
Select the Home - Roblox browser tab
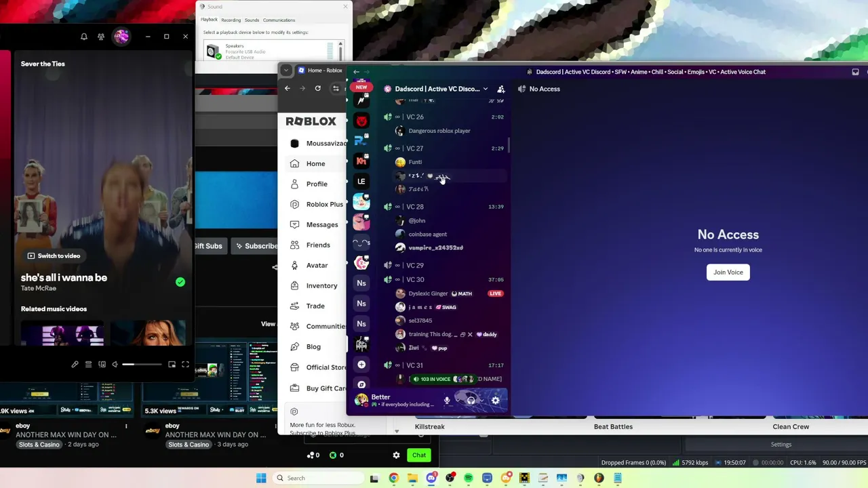tap(320, 70)
